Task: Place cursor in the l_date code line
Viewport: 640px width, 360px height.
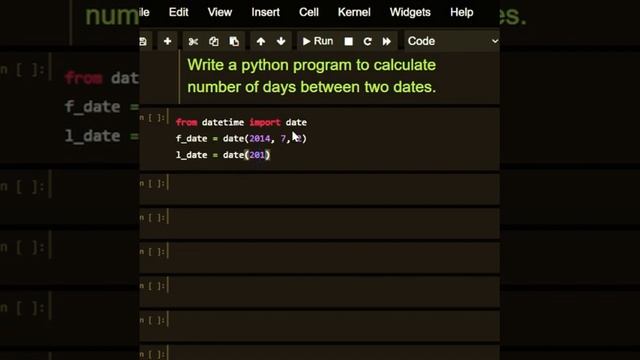Action: pos(223,155)
